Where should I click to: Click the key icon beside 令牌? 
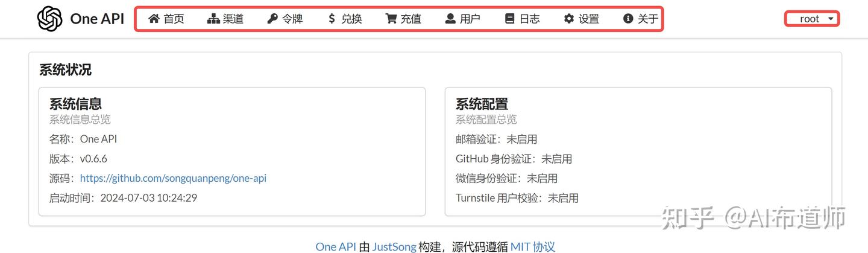coord(272,19)
